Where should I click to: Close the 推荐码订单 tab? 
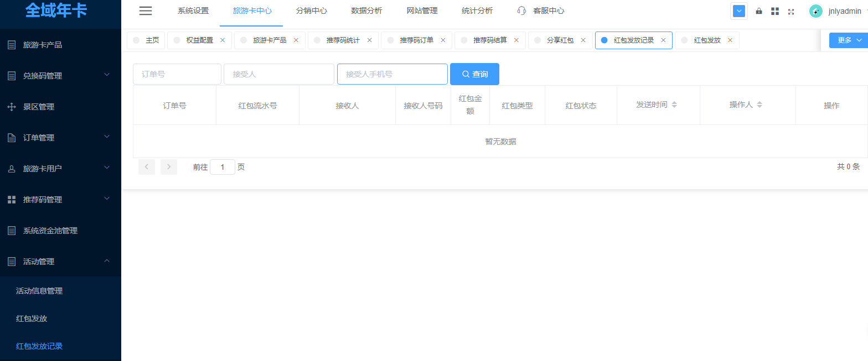click(x=443, y=40)
